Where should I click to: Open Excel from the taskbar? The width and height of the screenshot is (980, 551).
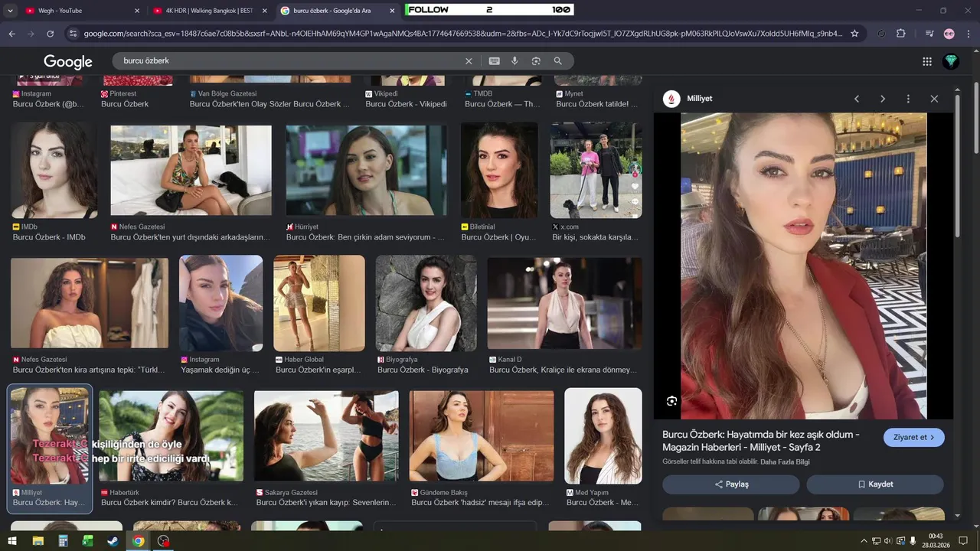pos(87,541)
